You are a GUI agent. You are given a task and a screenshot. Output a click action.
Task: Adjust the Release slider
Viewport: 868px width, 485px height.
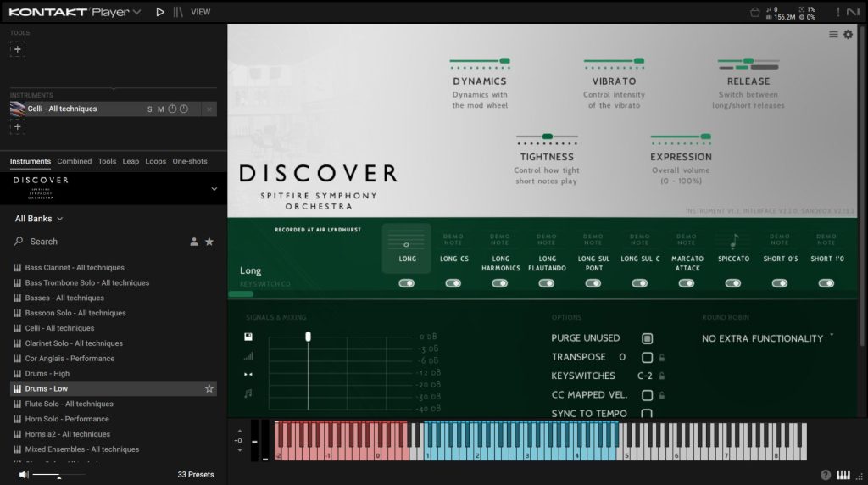748,61
